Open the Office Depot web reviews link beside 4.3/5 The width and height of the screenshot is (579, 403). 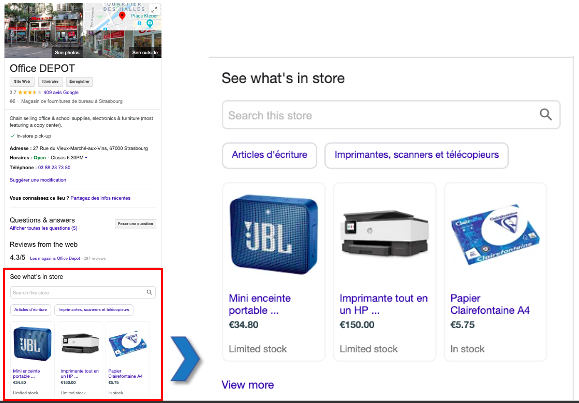coord(55,259)
